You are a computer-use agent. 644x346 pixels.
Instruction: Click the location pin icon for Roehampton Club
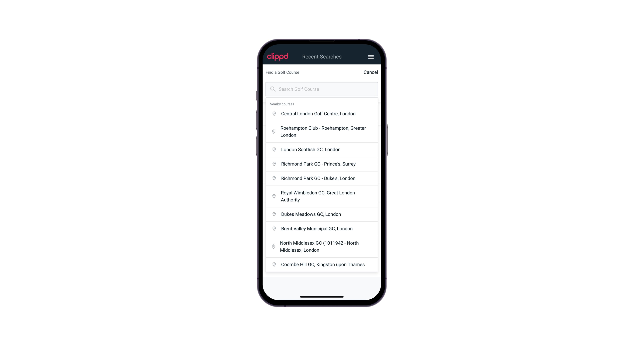coord(273,132)
